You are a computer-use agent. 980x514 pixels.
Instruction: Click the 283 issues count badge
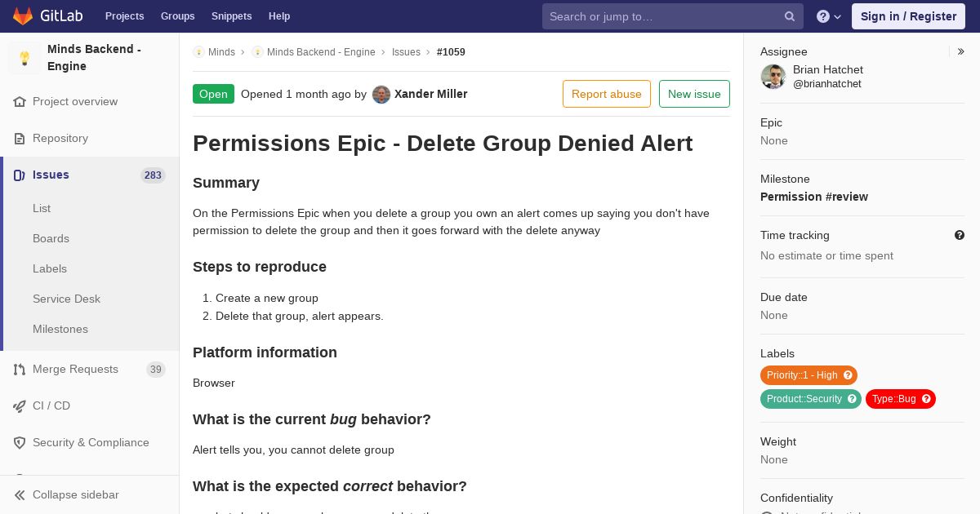tap(153, 175)
